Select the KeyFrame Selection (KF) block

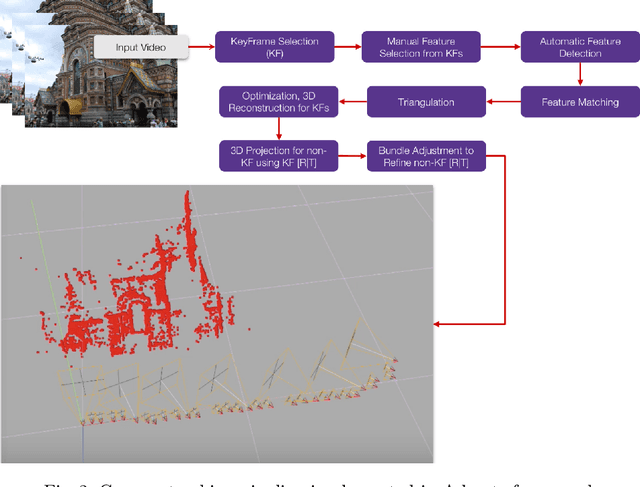[x=276, y=47]
